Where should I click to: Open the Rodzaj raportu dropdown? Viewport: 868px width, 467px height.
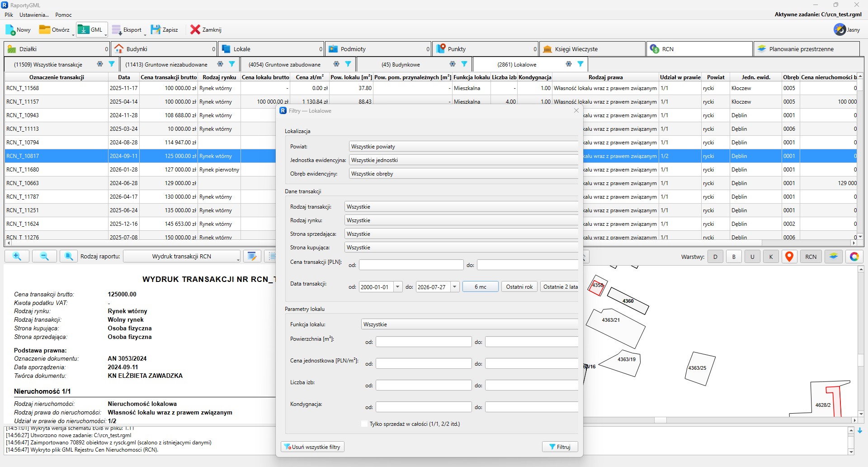182,257
